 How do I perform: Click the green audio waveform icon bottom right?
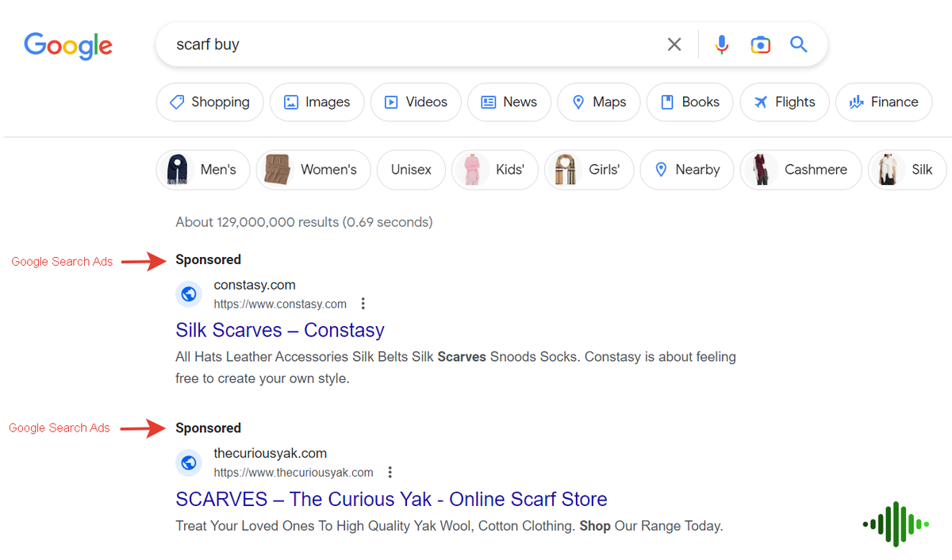point(895,524)
